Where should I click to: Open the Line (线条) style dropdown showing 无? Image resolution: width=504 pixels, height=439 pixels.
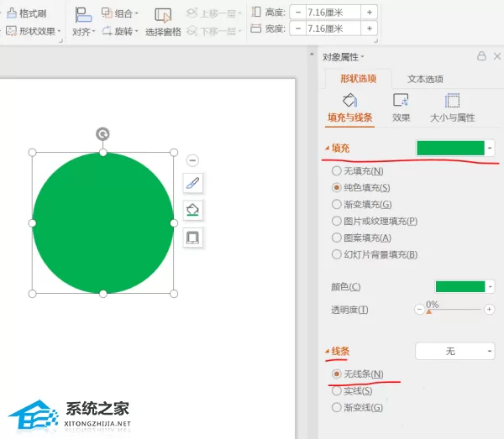click(x=454, y=351)
